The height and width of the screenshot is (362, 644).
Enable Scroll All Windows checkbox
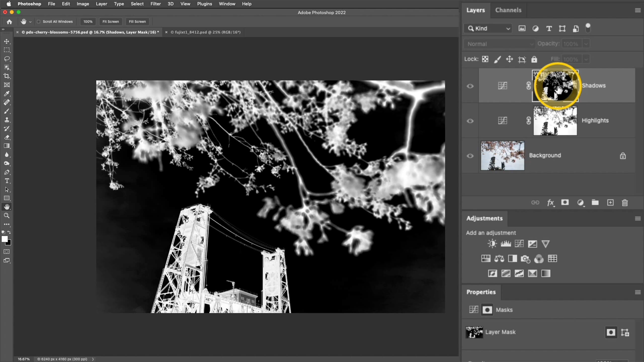(38, 22)
